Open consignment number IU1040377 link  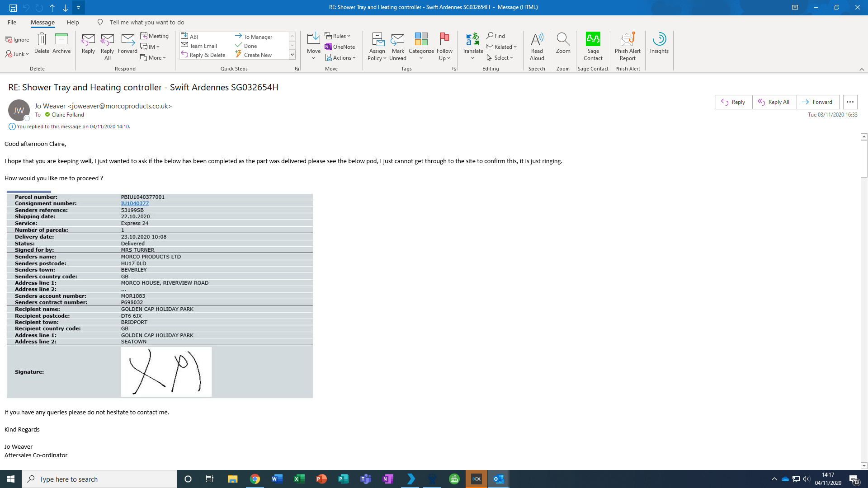pyautogui.click(x=135, y=203)
